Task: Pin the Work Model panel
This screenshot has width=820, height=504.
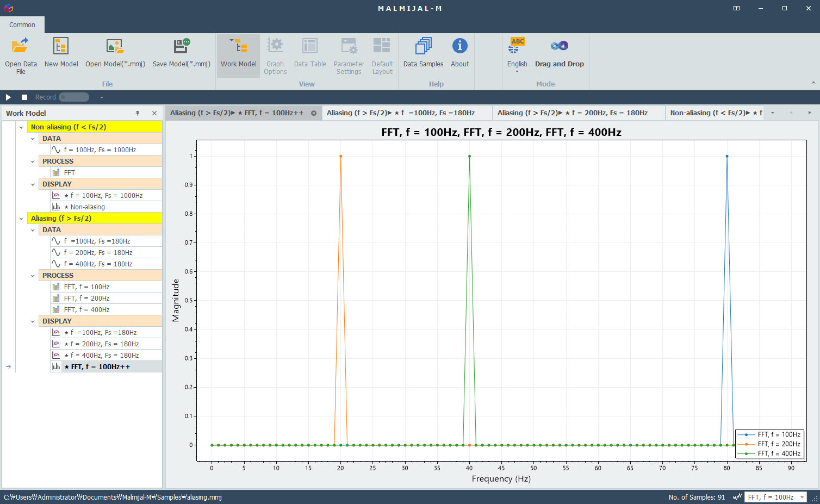Action: [138, 113]
